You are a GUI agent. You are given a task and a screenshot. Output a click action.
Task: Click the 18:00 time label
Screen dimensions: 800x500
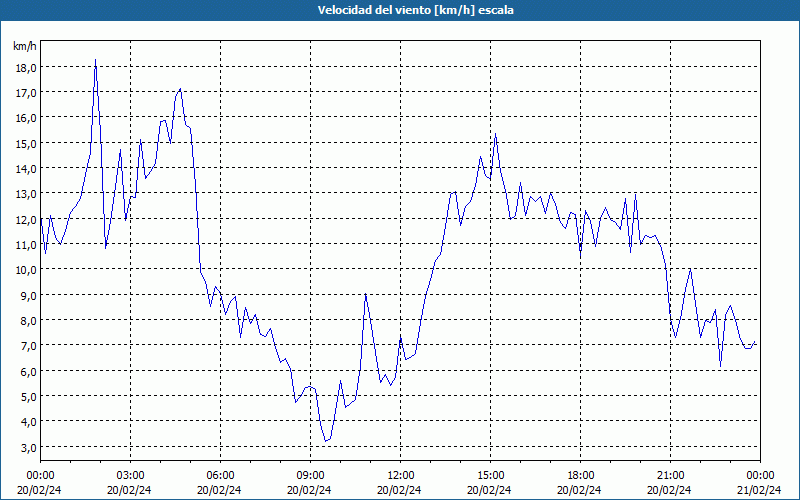click(x=581, y=476)
